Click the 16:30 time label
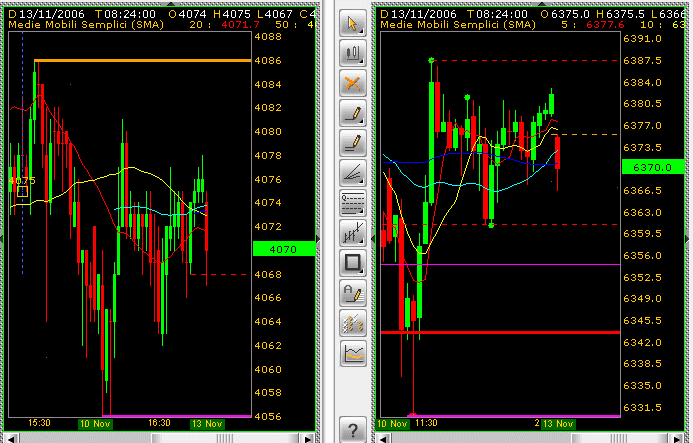This screenshot has height=443, width=693. coord(159,423)
